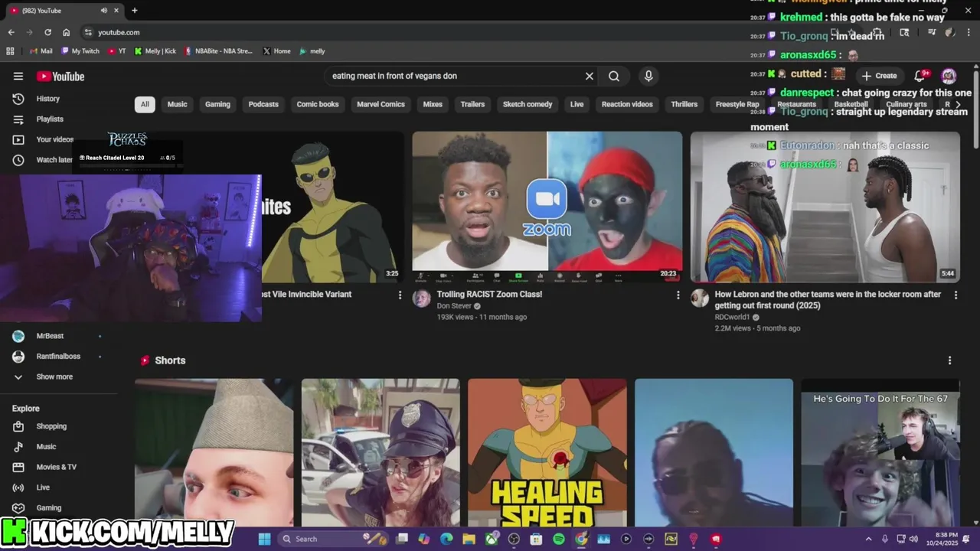The width and height of the screenshot is (980, 551).
Task: Open the HEALING SPEED short
Action: tap(547, 453)
